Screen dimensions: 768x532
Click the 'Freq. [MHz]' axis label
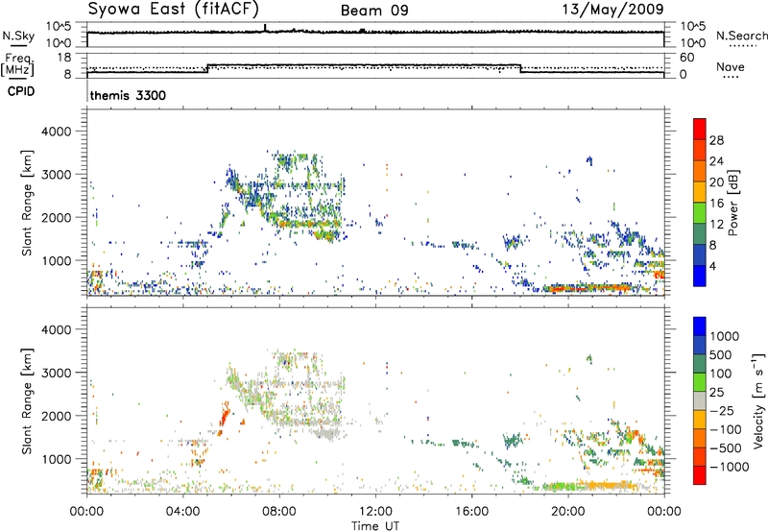[x=17, y=65]
